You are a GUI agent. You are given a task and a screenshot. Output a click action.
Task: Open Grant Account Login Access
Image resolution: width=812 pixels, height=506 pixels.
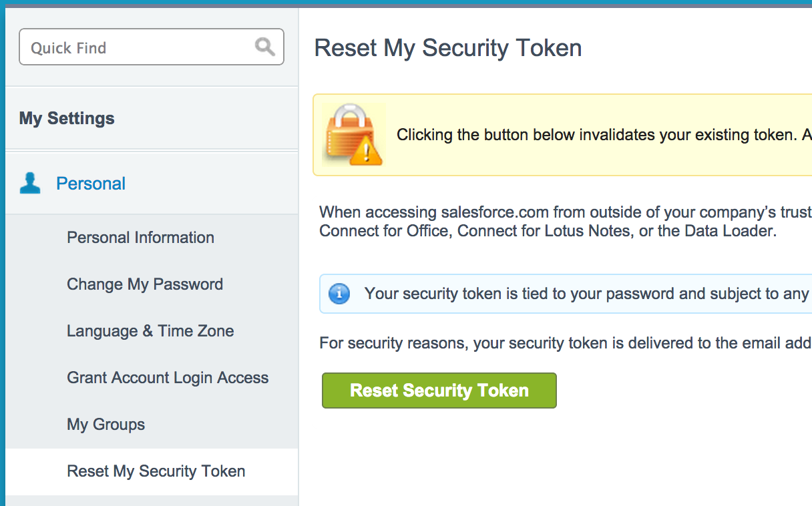[168, 378]
